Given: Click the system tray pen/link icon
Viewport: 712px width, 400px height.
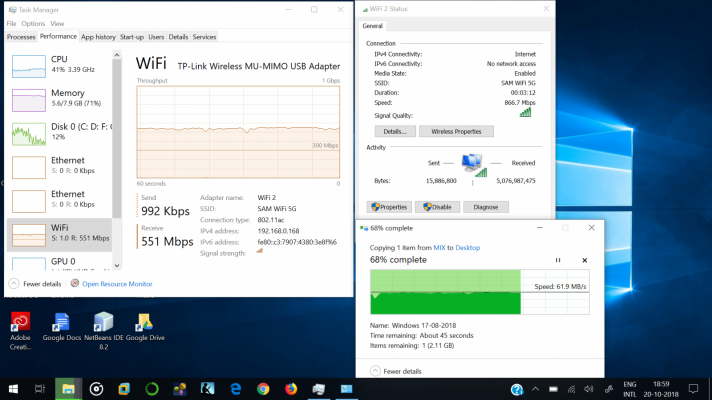Looking at the screenshot, I should point(608,389).
